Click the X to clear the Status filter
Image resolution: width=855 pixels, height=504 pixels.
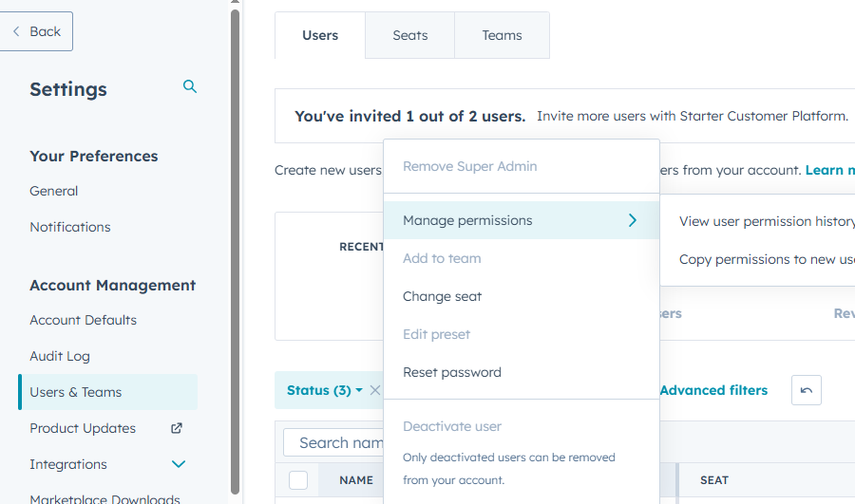(x=374, y=390)
